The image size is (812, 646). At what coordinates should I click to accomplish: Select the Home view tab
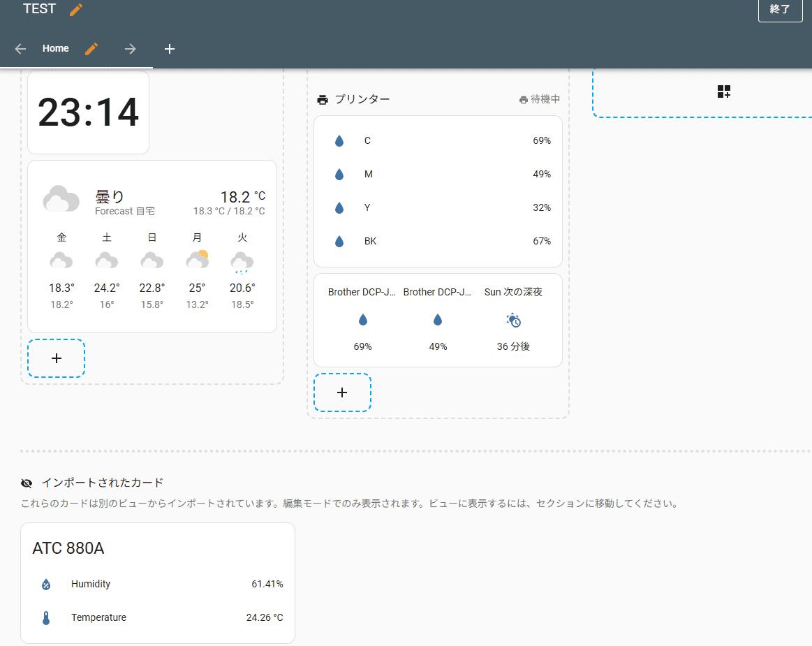click(55, 49)
